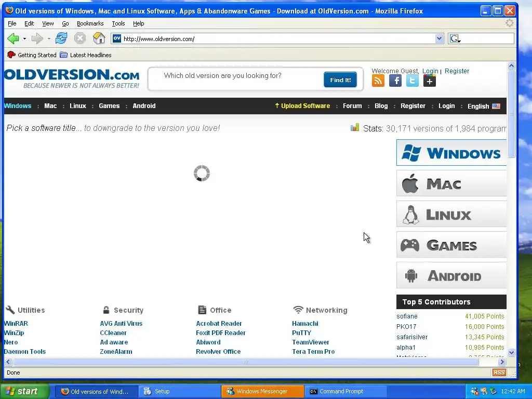Open the View menu
Image resolution: width=532 pixels, height=399 pixels.
point(48,23)
